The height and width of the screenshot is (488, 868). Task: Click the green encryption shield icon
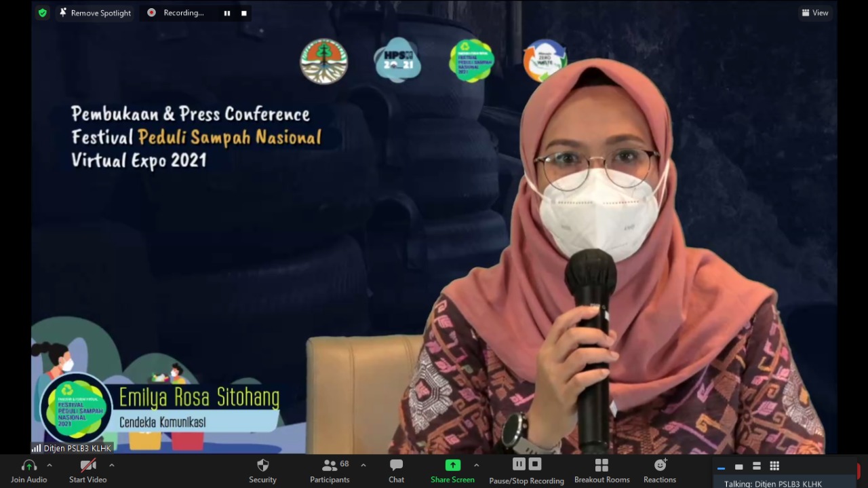[x=43, y=13]
